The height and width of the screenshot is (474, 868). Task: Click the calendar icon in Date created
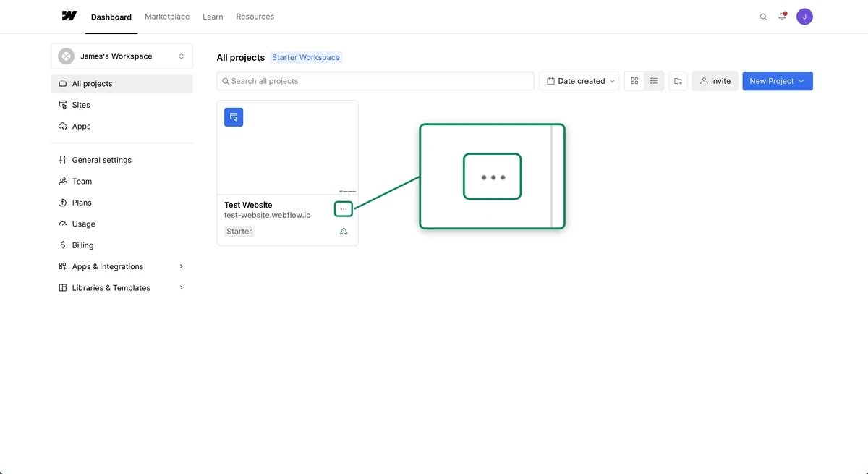[550, 81]
